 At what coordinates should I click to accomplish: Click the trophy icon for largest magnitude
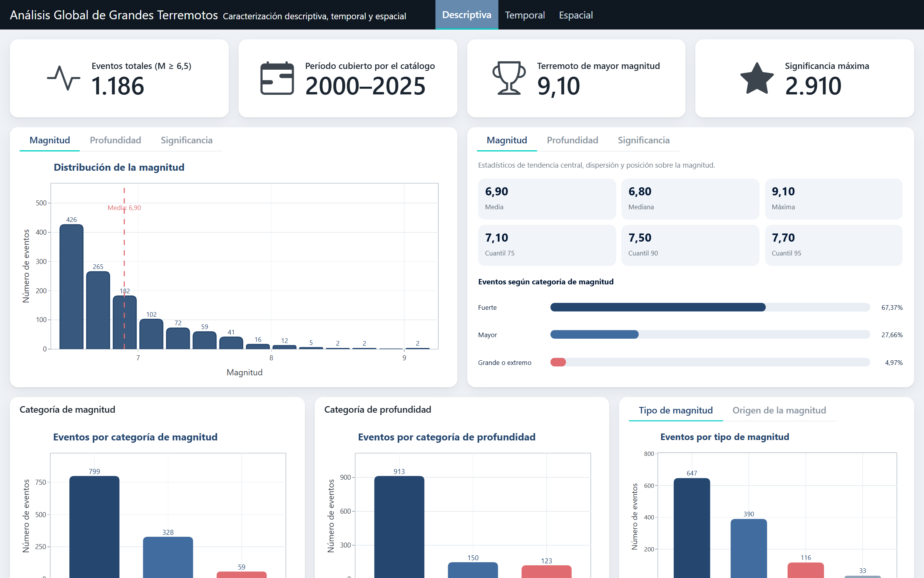(x=509, y=78)
